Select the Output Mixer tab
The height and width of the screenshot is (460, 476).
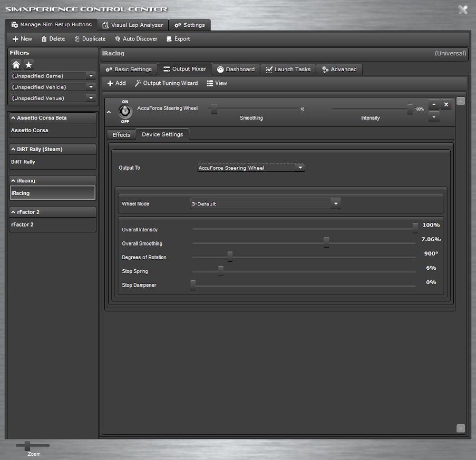pyautogui.click(x=184, y=69)
